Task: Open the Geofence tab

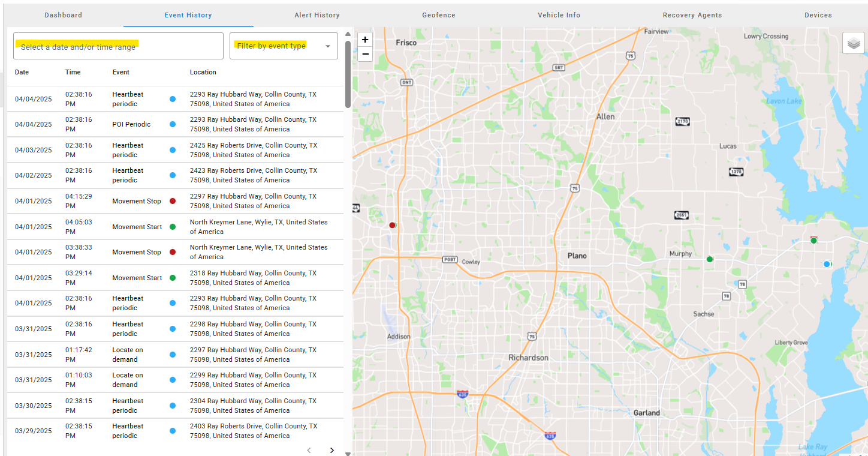Action: 438,15
